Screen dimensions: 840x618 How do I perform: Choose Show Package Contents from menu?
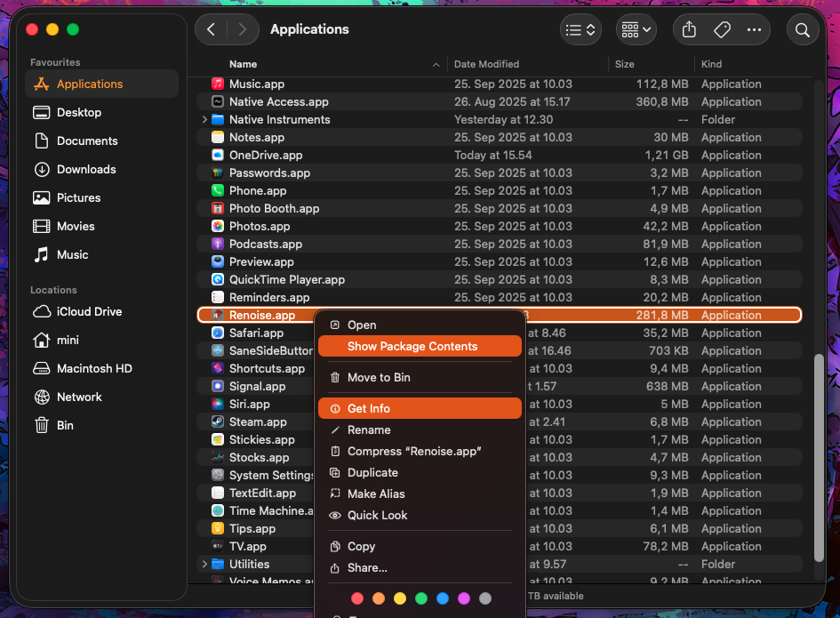coord(412,346)
